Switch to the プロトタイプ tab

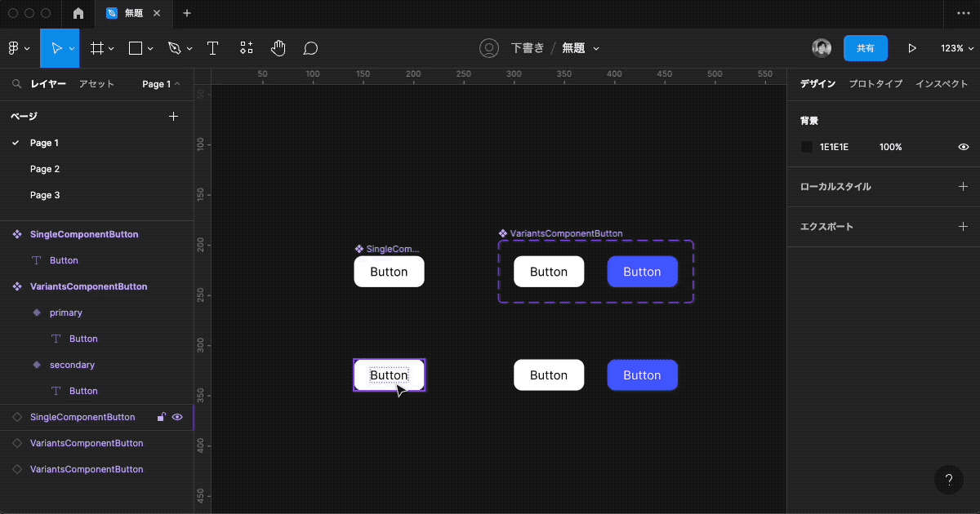pos(875,83)
